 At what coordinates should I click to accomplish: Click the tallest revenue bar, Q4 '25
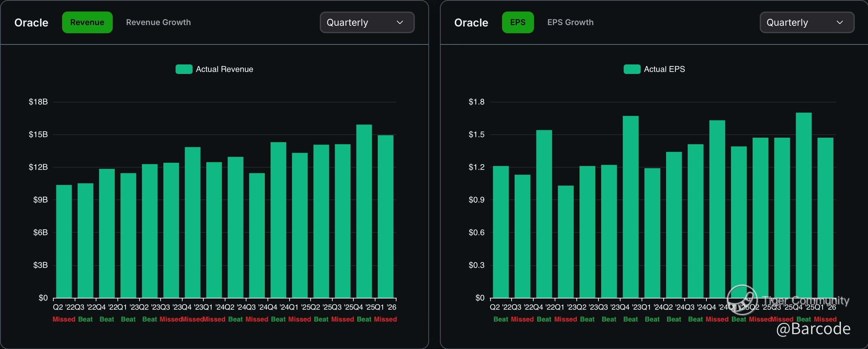click(364, 210)
